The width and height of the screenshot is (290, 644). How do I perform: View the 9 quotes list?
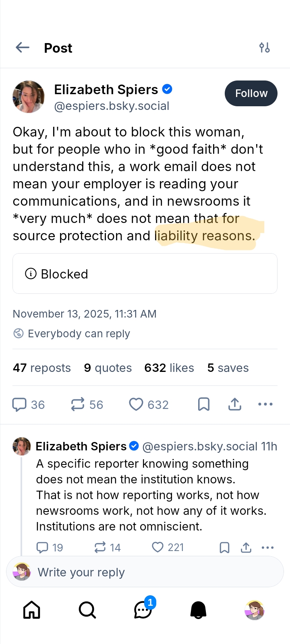pos(108,368)
